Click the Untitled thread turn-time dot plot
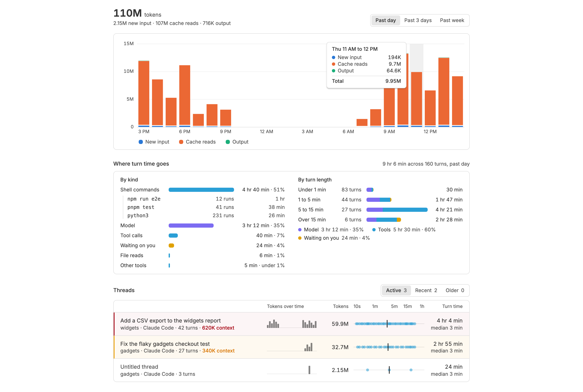 (x=389, y=370)
